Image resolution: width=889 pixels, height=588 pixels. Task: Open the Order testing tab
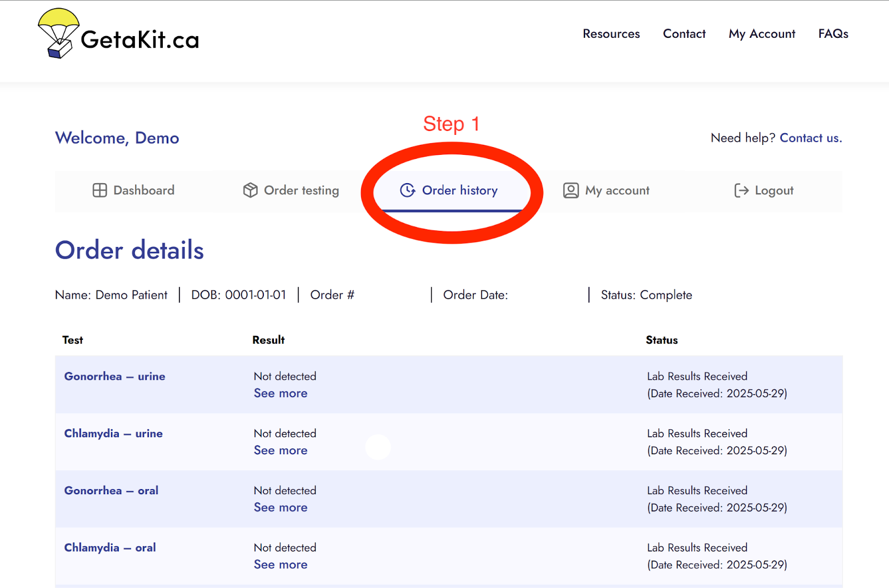301,190
